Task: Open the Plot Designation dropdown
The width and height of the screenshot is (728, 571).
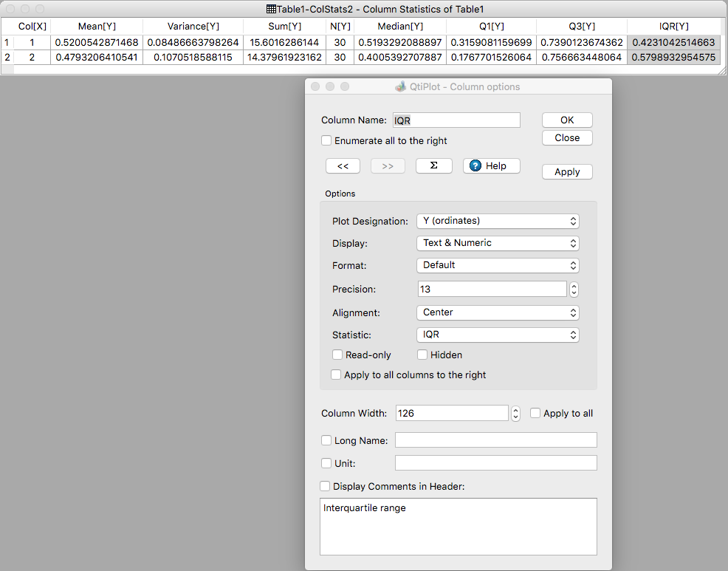Action: point(498,221)
